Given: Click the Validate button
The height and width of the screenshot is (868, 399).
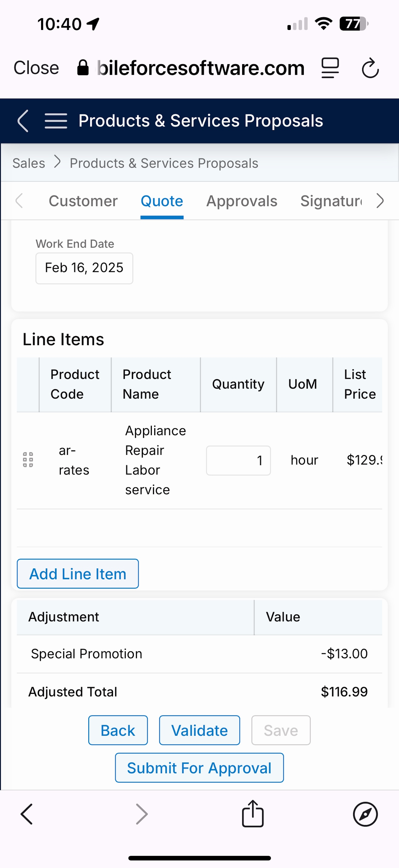Looking at the screenshot, I should (x=199, y=731).
